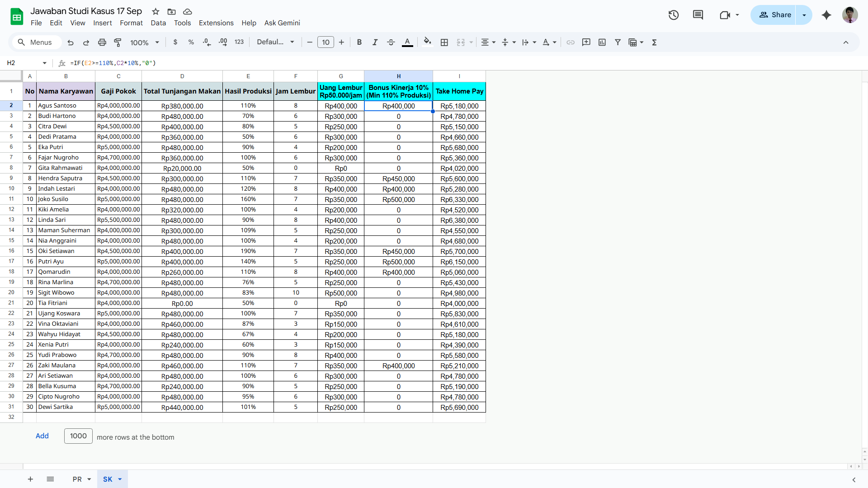The width and height of the screenshot is (868, 488).
Task: Open the borders tool
Action: click(444, 42)
